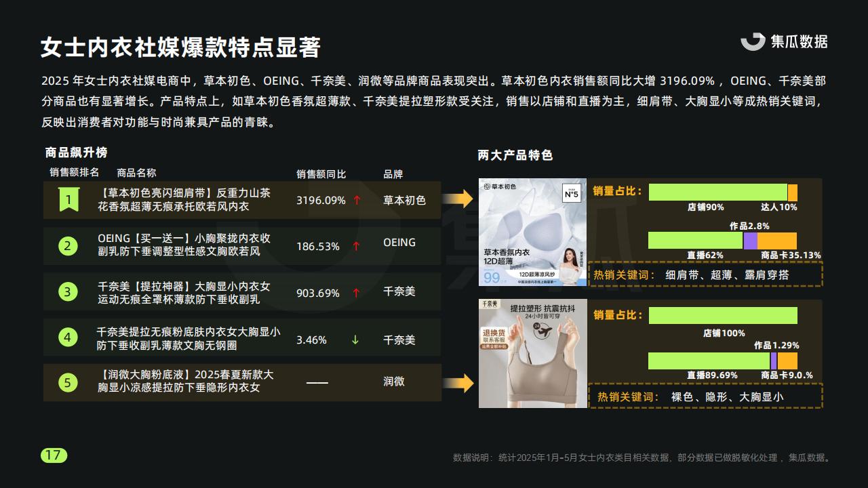Click brand cell 润微 in row 5
The height and width of the screenshot is (488, 868).
coord(393,382)
